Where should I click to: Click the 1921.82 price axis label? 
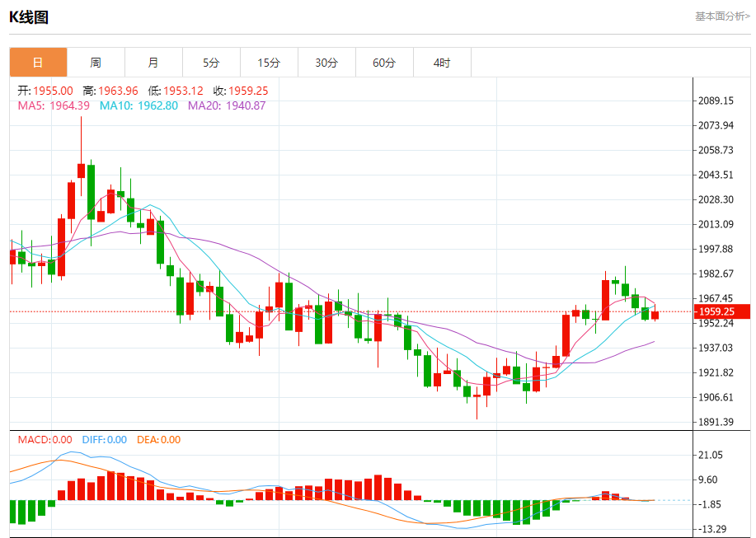click(x=716, y=372)
